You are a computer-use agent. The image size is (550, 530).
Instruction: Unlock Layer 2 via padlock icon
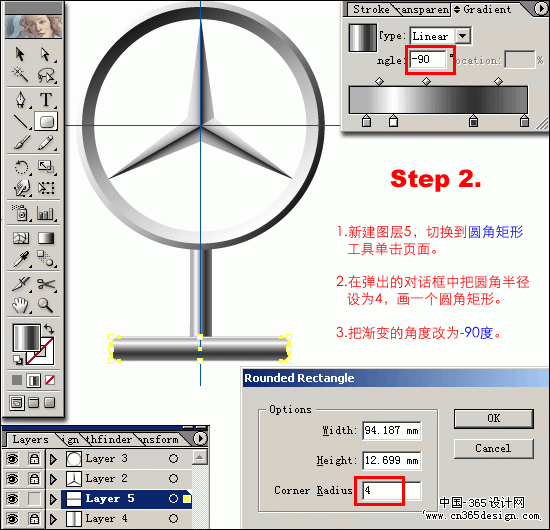(x=34, y=478)
